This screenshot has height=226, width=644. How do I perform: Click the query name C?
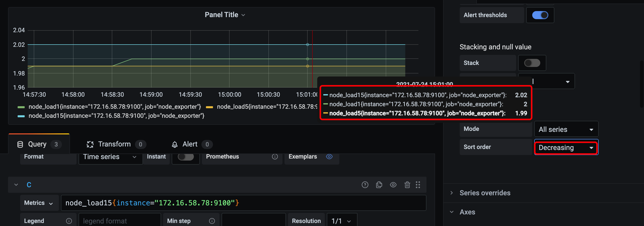click(x=29, y=185)
